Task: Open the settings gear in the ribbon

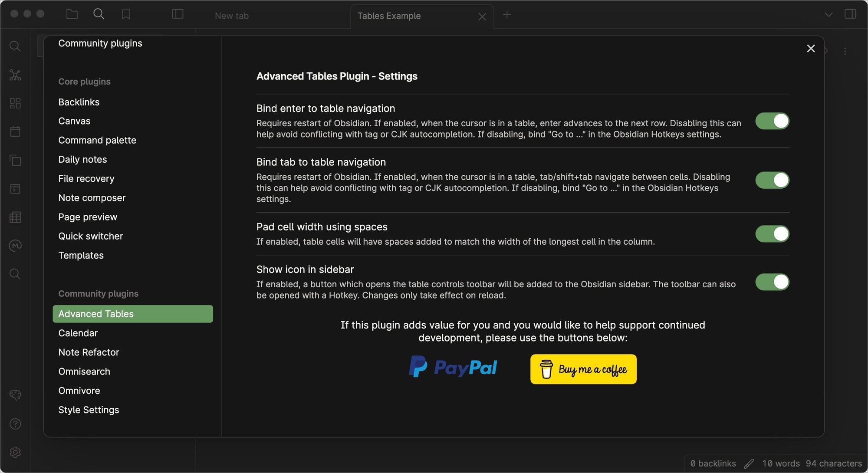Action: pos(15,452)
